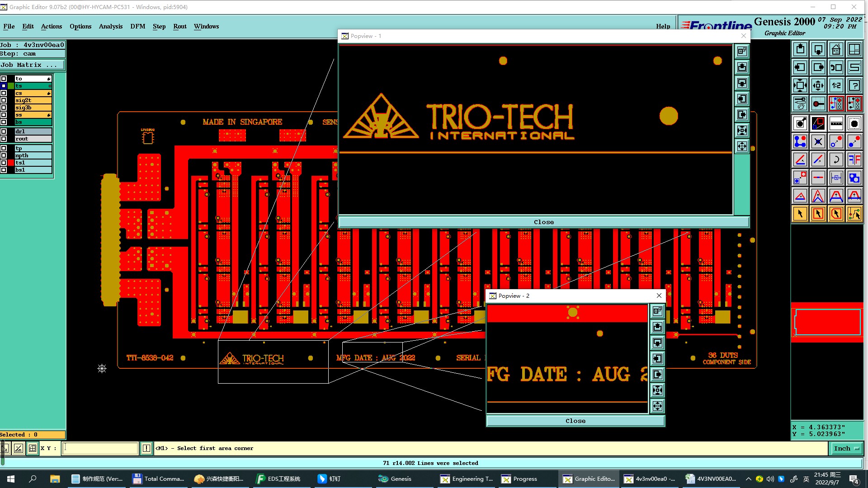868x488 pixels.
Task: Click the delete X feature icon
Action: (818, 141)
